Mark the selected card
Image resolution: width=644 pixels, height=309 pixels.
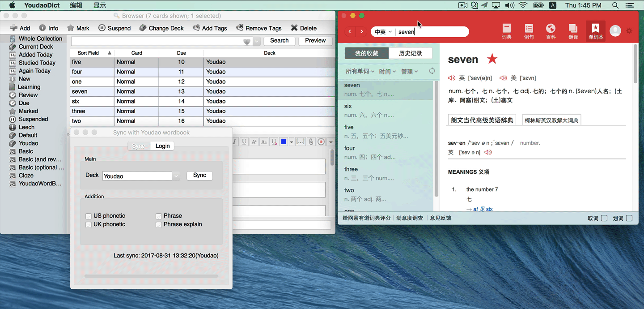click(x=78, y=28)
